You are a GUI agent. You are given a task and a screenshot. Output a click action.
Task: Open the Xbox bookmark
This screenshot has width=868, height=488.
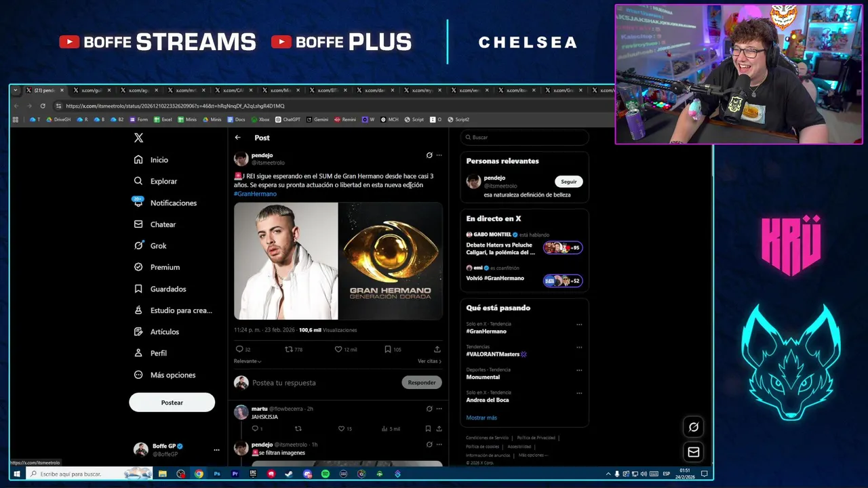(260, 119)
